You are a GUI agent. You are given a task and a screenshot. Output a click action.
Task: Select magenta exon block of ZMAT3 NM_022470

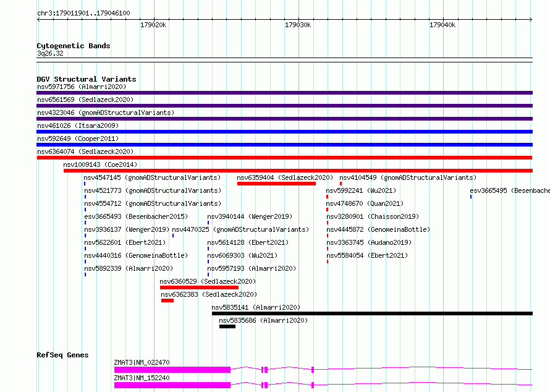(172, 370)
